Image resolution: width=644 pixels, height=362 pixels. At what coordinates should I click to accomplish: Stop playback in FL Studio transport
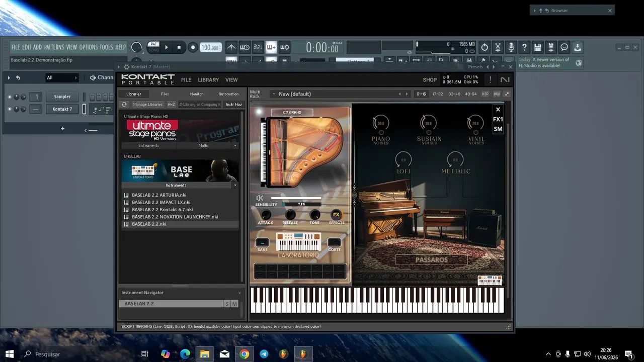(x=179, y=47)
